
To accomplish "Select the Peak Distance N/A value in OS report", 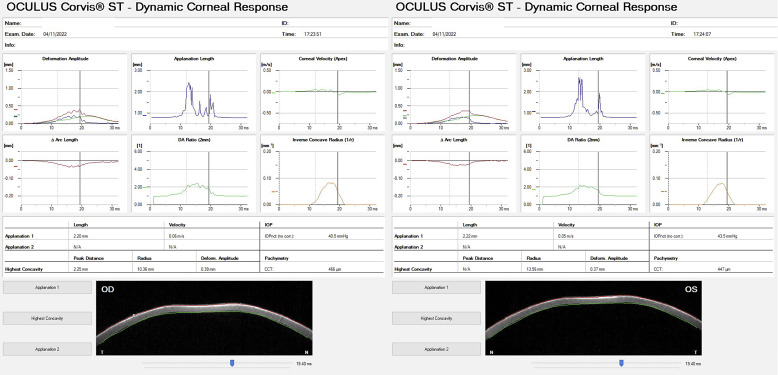I will click(x=466, y=269).
